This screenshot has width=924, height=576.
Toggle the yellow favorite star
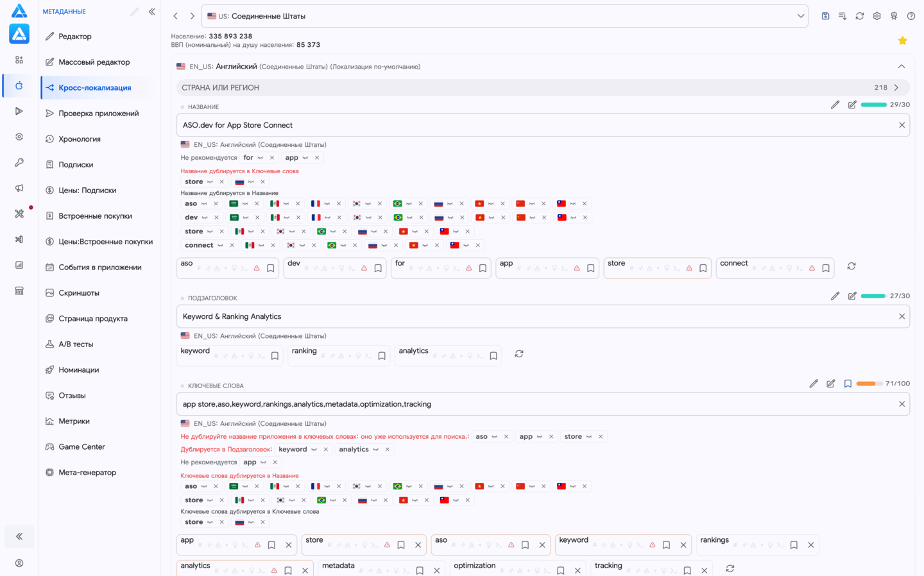tap(903, 41)
